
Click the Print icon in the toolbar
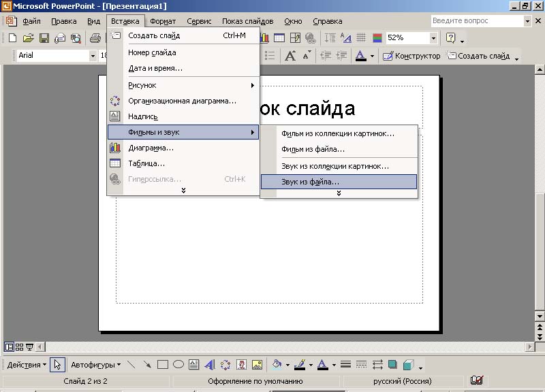[95, 38]
